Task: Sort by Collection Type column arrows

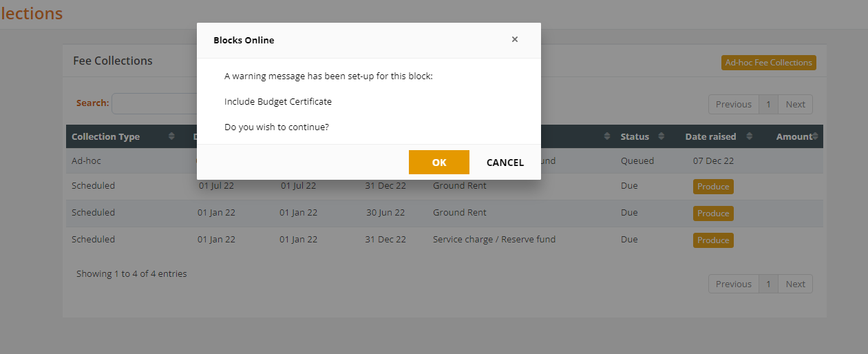Action: pyautogui.click(x=171, y=136)
